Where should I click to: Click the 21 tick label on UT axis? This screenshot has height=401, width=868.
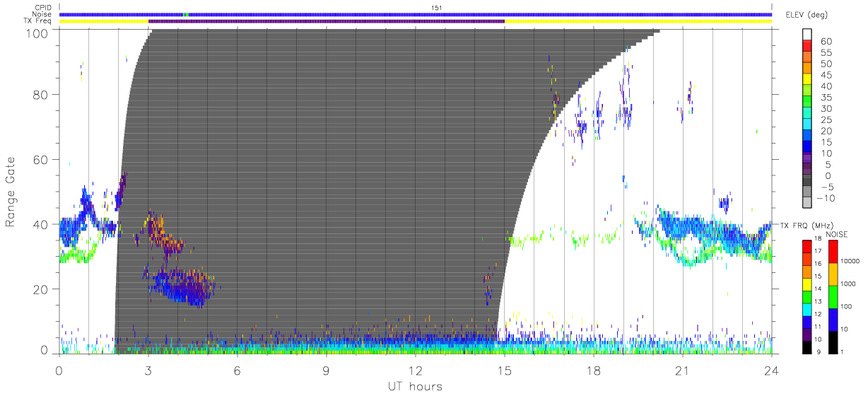tap(683, 370)
